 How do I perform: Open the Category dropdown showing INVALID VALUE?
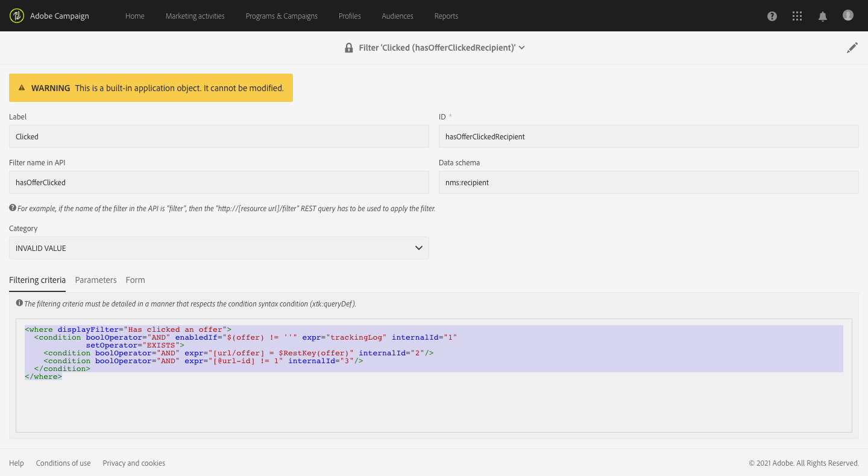pos(219,248)
